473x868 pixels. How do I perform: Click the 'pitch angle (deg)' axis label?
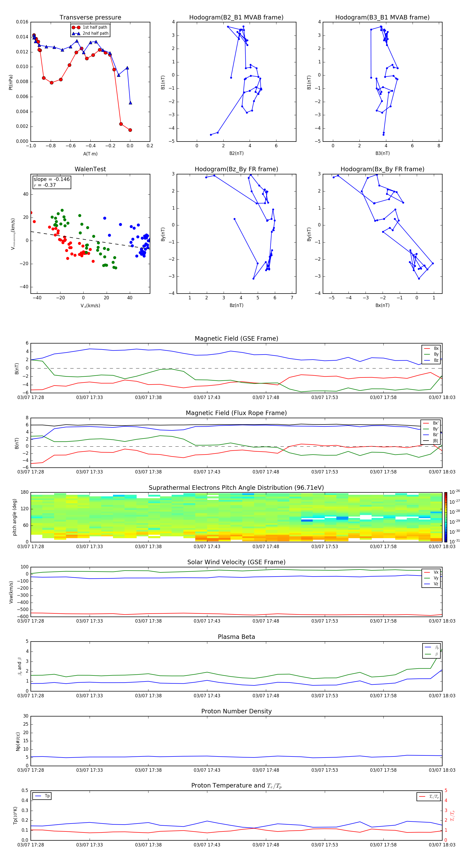[x=15, y=517]
